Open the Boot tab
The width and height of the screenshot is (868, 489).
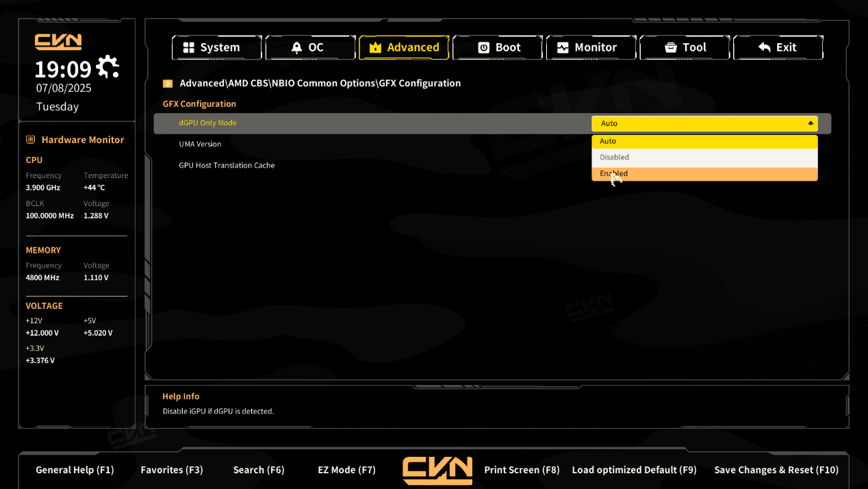pos(498,47)
